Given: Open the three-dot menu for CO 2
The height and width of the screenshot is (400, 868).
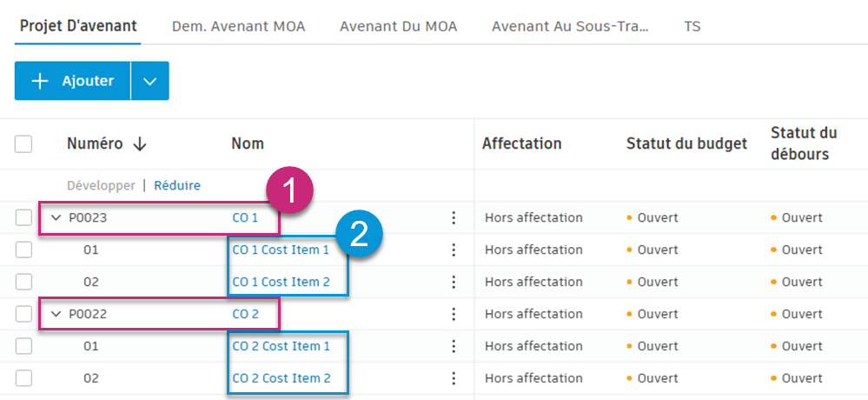Looking at the screenshot, I should tap(453, 315).
